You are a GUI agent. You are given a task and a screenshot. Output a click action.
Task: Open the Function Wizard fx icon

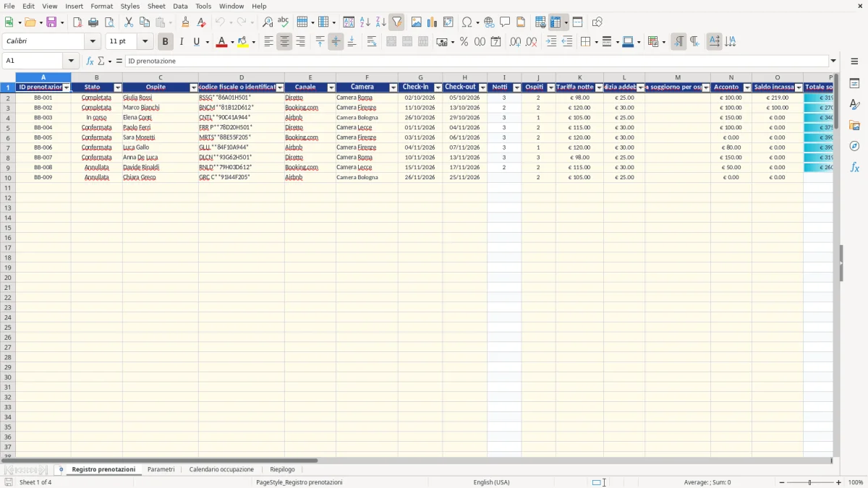(x=90, y=61)
